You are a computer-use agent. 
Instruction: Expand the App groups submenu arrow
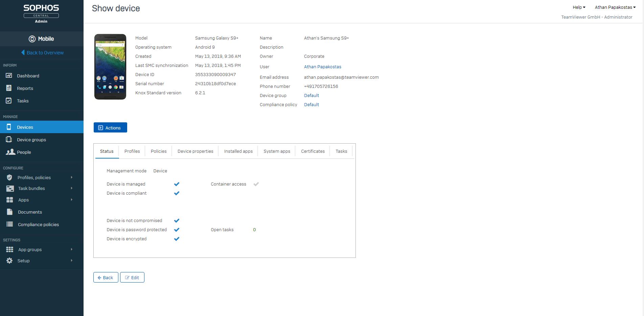72,249
